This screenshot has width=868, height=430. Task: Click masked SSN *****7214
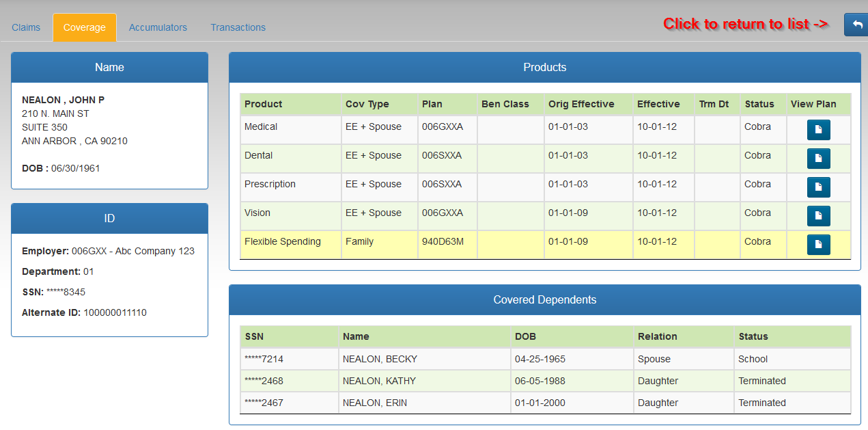point(264,359)
